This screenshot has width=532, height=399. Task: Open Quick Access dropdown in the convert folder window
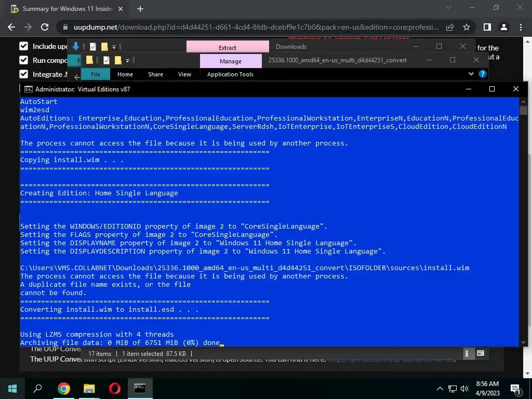tap(128, 60)
